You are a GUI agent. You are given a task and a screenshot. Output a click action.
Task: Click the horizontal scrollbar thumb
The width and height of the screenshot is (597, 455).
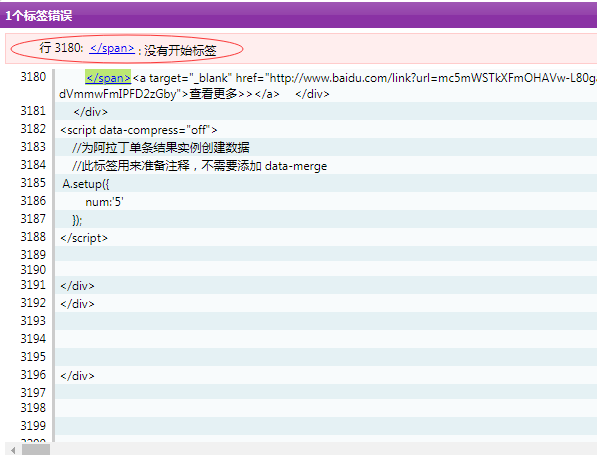point(36,450)
